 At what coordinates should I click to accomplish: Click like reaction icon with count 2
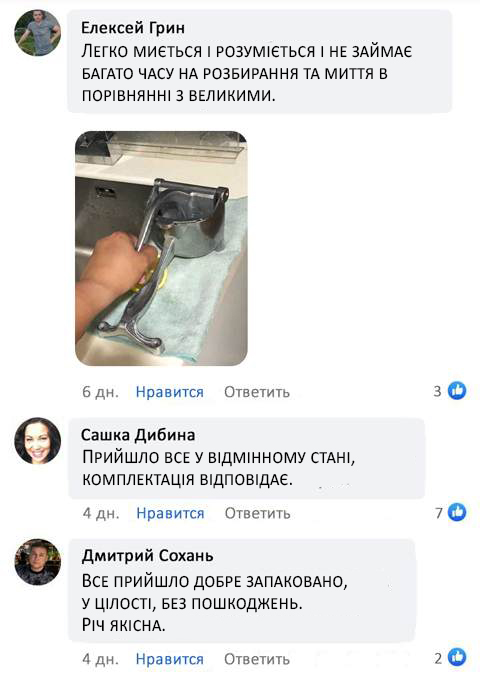click(457, 658)
